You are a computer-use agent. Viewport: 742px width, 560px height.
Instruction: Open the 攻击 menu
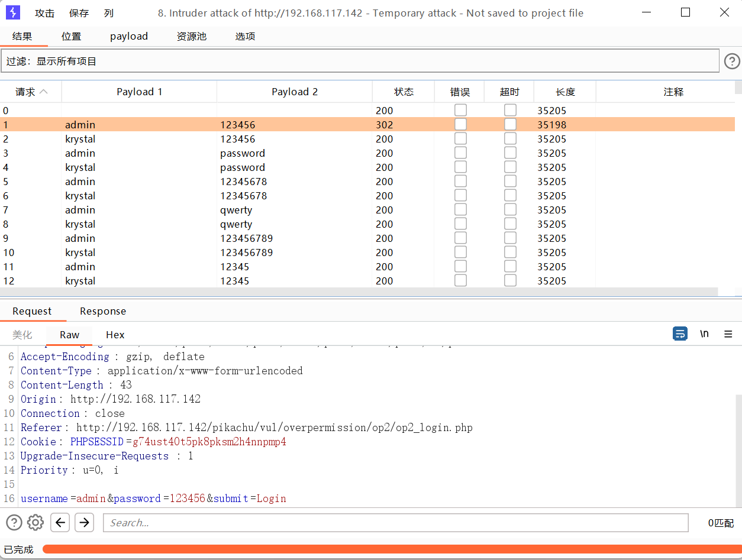tap(45, 13)
